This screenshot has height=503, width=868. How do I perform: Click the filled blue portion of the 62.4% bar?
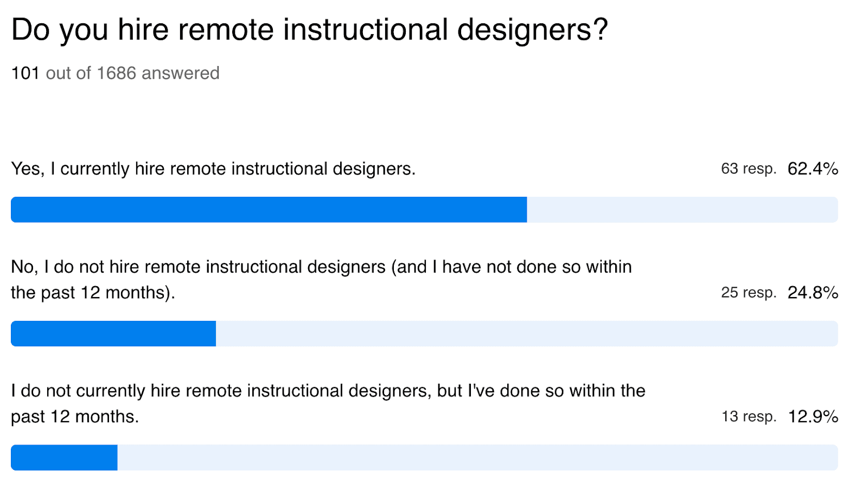point(269,210)
